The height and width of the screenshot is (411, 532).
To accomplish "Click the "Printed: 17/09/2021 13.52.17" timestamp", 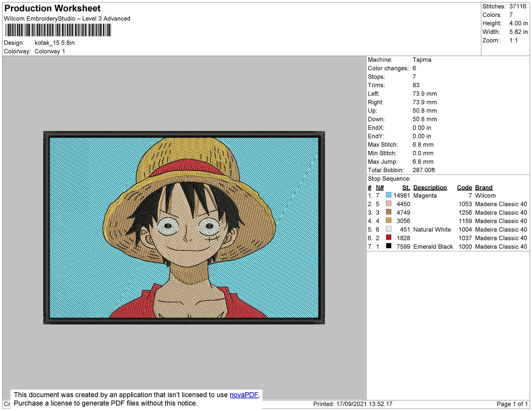I will (x=353, y=404).
